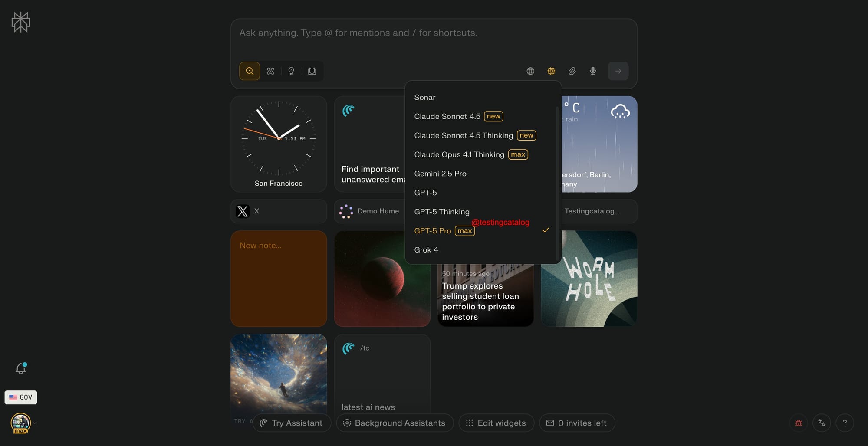Switch to the research mode icon
Image resolution: width=868 pixels, height=446 pixels.
[270, 71]
